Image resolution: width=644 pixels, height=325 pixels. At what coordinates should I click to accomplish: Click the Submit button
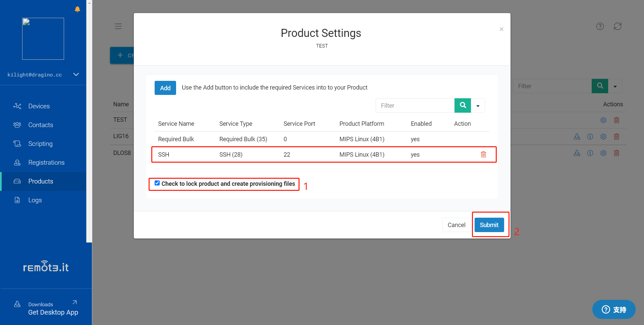click(x=489, y=225)
